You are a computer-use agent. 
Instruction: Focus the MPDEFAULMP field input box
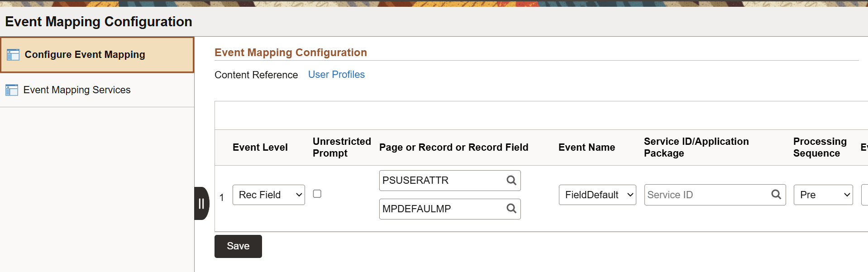tap(441, 209)
